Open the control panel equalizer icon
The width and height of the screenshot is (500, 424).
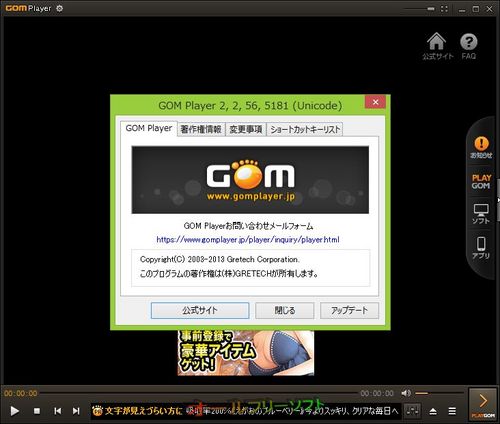pos(413,411)
